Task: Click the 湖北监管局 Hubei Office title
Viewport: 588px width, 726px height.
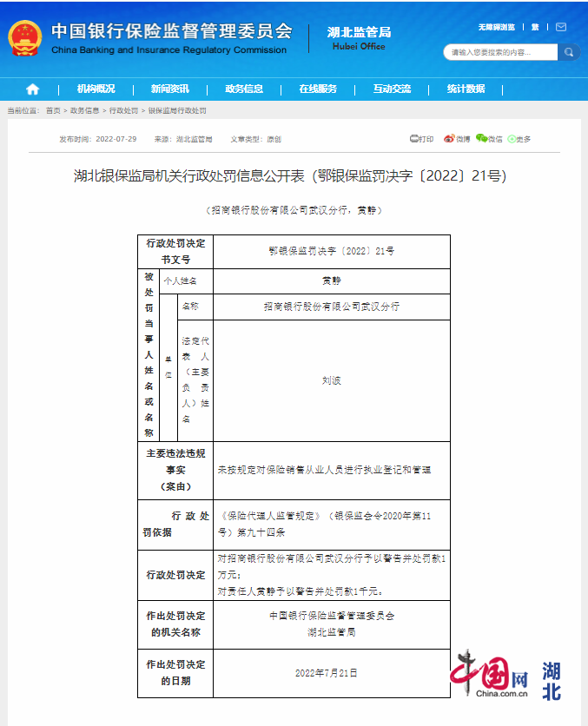Action: point(359,38)
